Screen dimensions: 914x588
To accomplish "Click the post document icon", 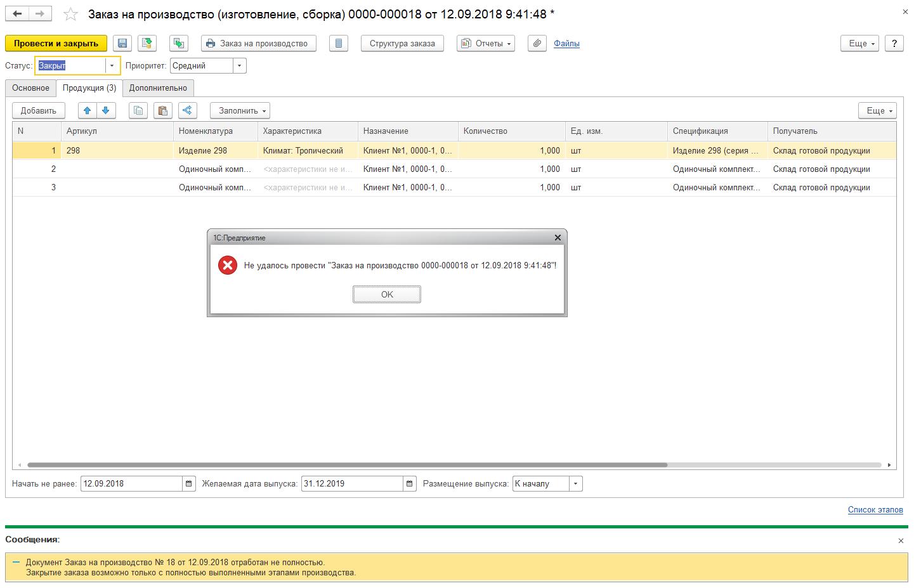I will 147,43.
